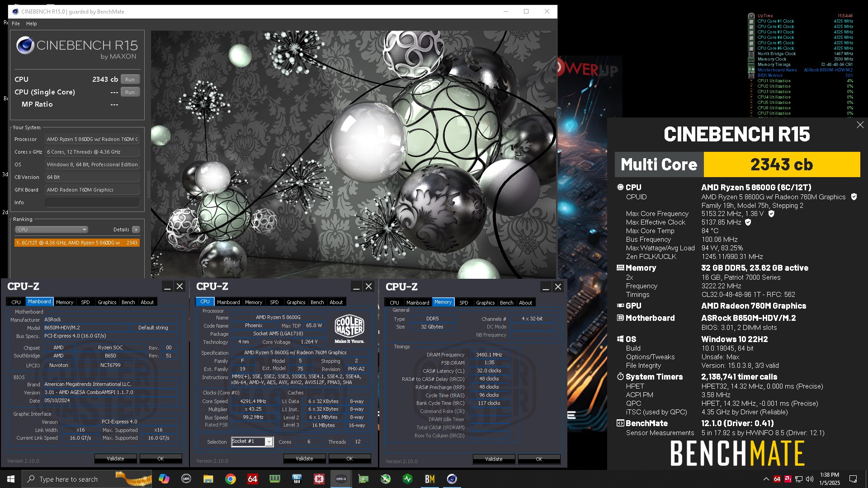Open About tab in right CPU-Z
Image resolution: width=868 pixels, height=488 pixels.
click(526, 303)
